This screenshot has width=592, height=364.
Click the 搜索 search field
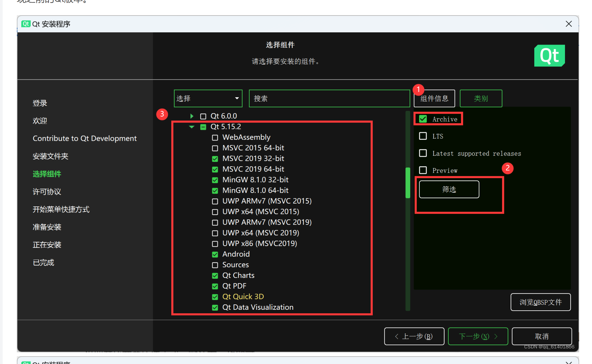pyautogui.click(x=329, y=99)
